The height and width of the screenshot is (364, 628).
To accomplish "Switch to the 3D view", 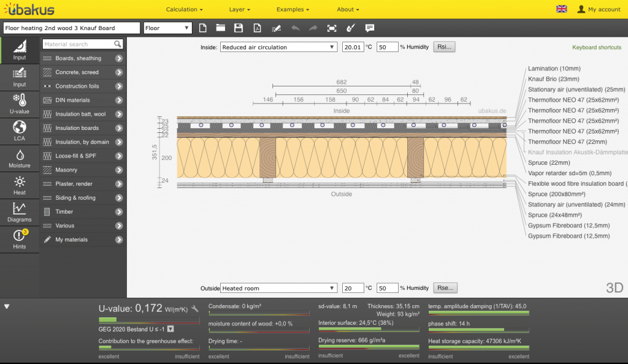I will (615, 287).
